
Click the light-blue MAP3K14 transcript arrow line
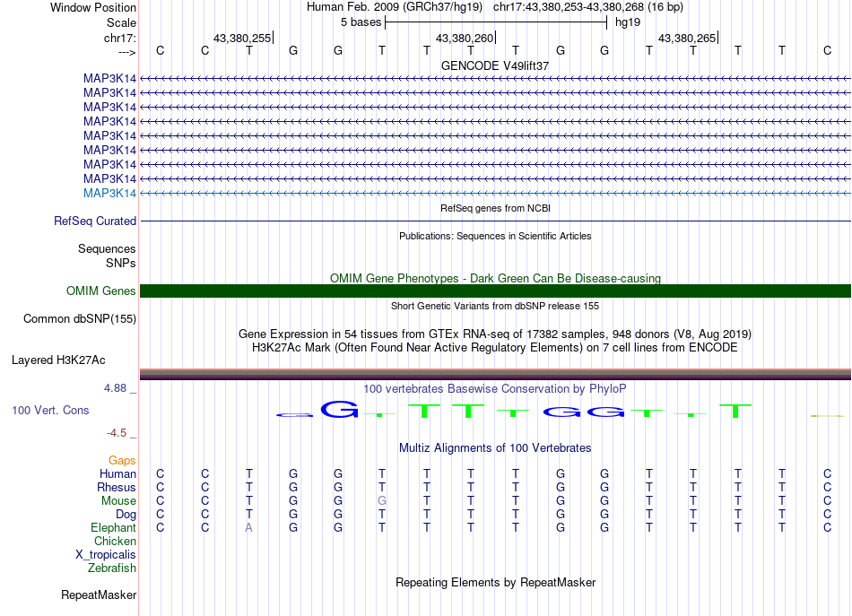pyautogui.click(x=495, y=194)
